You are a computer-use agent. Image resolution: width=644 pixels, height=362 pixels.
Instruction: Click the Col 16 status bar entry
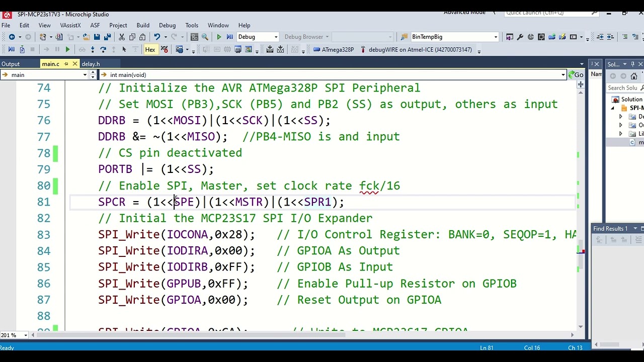(532, 348)
